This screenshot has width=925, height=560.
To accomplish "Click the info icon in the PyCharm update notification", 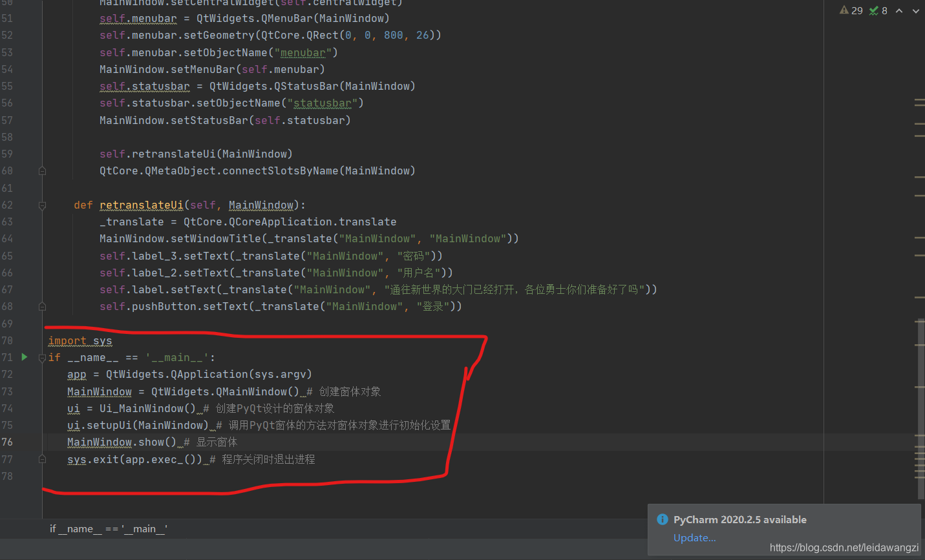I will pyautogui.click(x=662, y=519).
